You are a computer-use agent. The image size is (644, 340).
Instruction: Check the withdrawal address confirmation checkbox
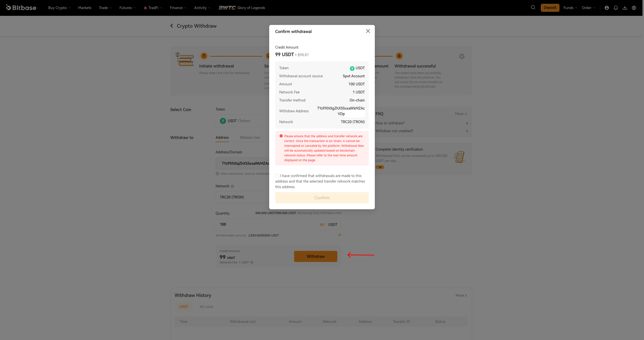[277, 176]
